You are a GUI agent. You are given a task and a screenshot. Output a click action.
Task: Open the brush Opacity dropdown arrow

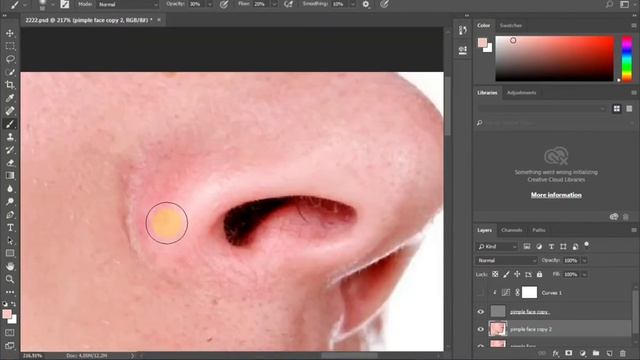[209, 4]
